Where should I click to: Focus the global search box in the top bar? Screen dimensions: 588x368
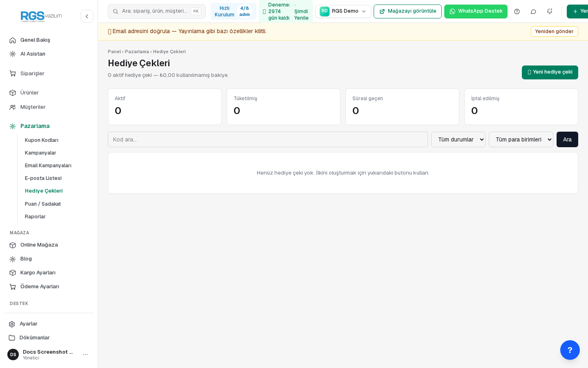point(157,11)
